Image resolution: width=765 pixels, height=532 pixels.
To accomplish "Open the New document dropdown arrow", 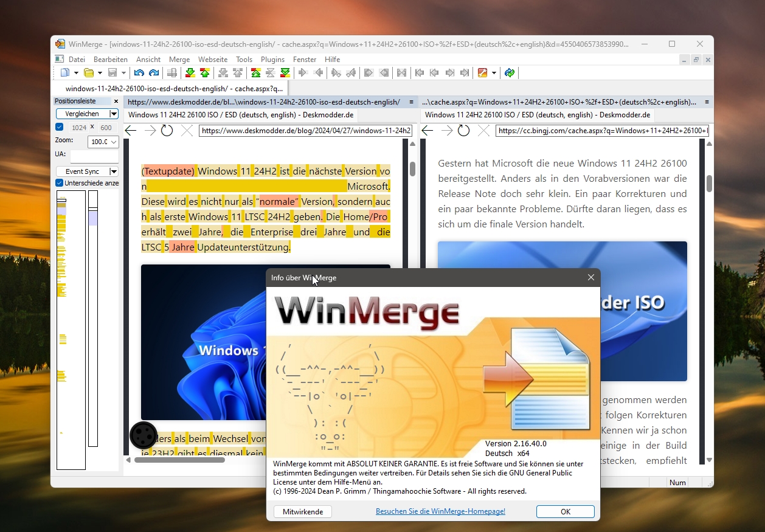I will click(77, 73).
